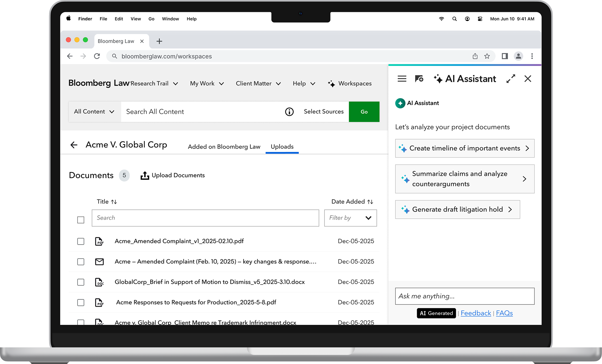
Task: Click the Ask me anything input field
Action: tap(465, 296)
